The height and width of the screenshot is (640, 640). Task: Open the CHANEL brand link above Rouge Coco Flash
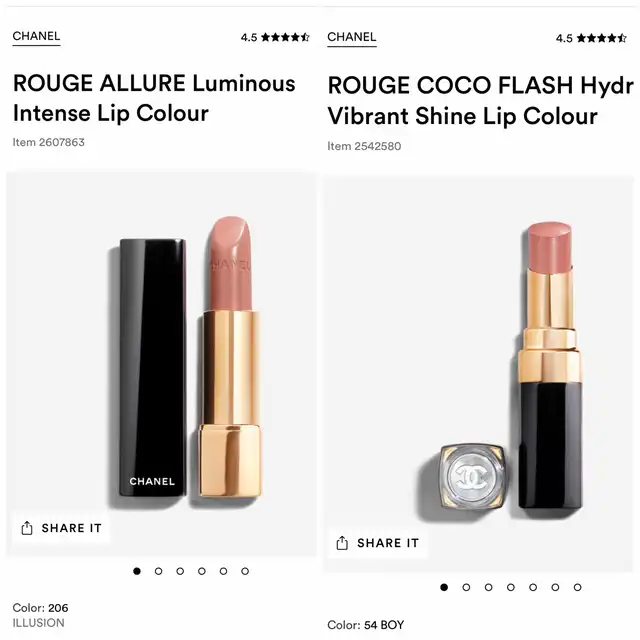click(x=352, y=37)
